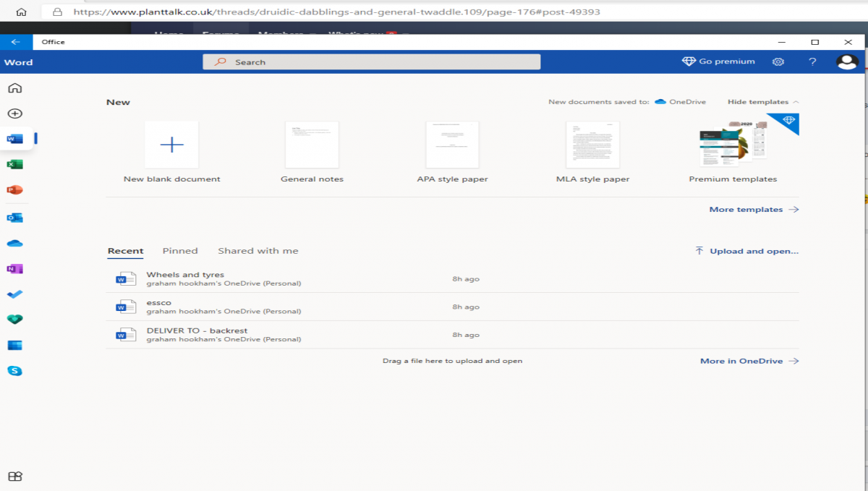The image size is (868, 491).
Task: Open the DELIVER TO - backrest document
Action: pos(453,335)
